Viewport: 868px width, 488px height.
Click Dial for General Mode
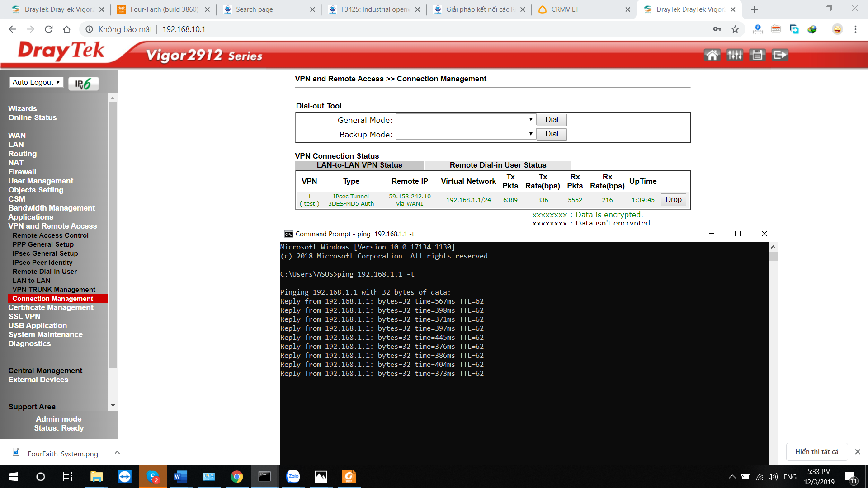click(552, 120)
